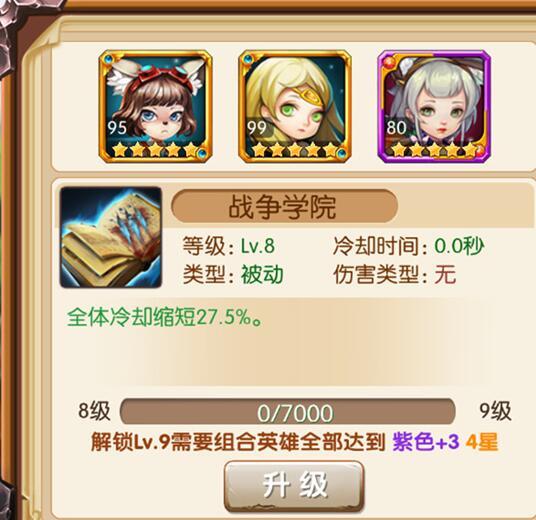536x520 pixels.
Task: Tap the 冷却时间 0.0秒 cooldown label
Action: tap(408, 246)
